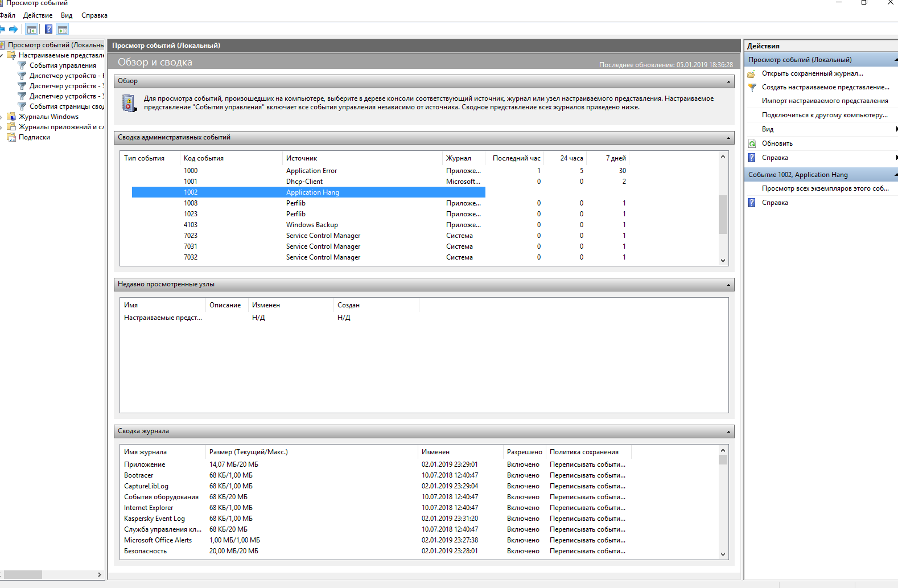Click the forward navigation arrow in toolbar
This screenshot has height=588, width=898.
coord(14,29)
